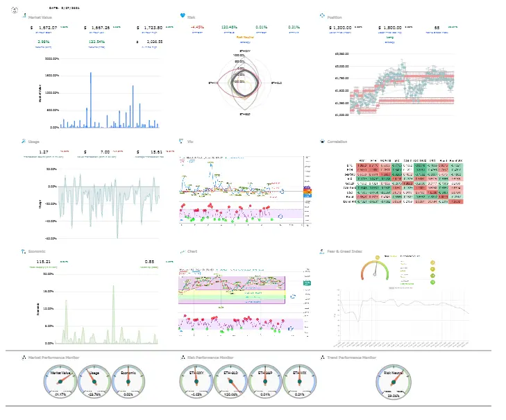
Task: Click the 120.46% risk value
Action: coord(229,27)
